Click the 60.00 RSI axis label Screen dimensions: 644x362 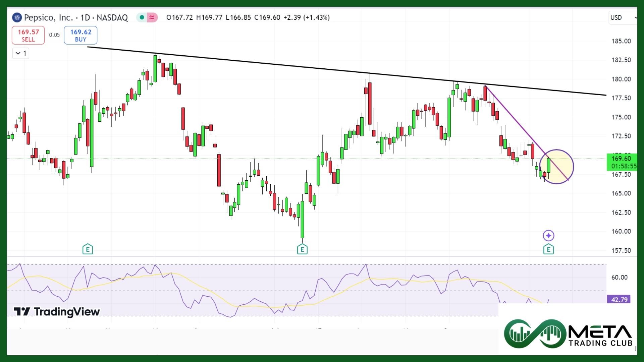coord(619,277)
